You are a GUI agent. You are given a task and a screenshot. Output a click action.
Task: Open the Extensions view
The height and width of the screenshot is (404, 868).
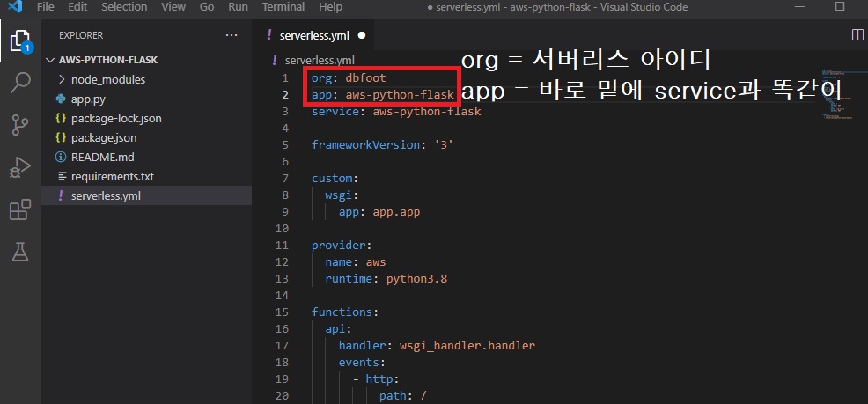pyautogui.click(x=20, y=209)
